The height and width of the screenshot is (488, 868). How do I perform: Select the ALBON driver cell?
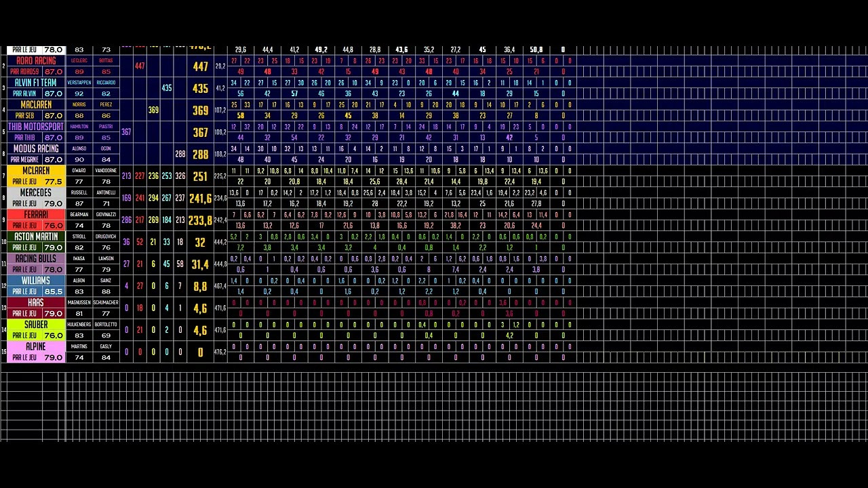coord(79,281)
